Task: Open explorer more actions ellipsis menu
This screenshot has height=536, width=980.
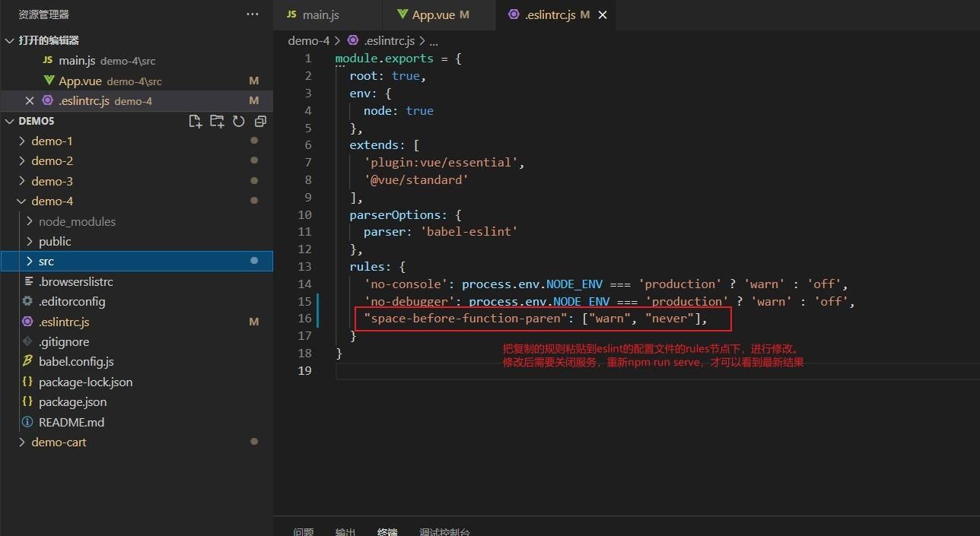Action: click(253, 14)
